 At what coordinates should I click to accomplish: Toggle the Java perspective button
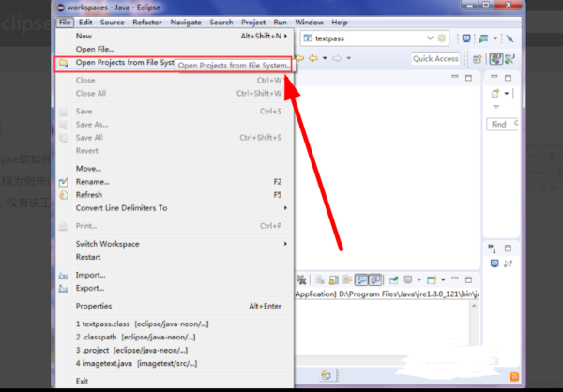pos(496,59)
